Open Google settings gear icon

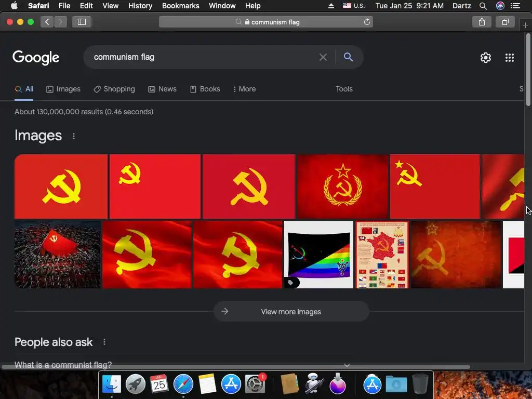[x=486, y=58]
